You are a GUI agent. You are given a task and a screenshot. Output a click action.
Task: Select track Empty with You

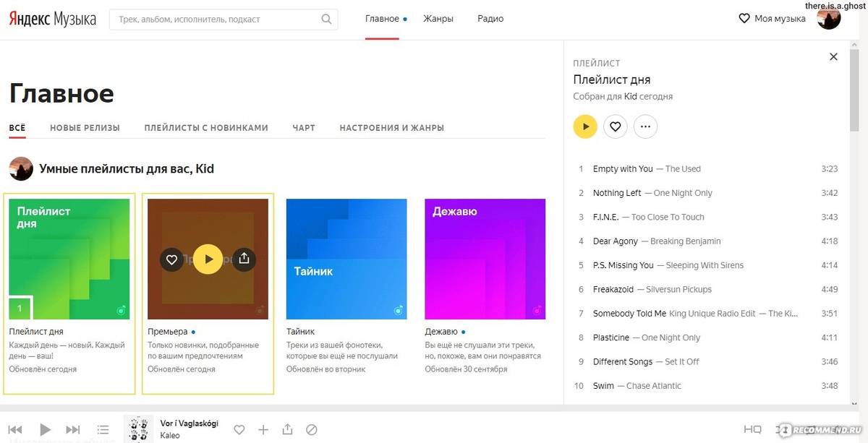pos(623,169)
